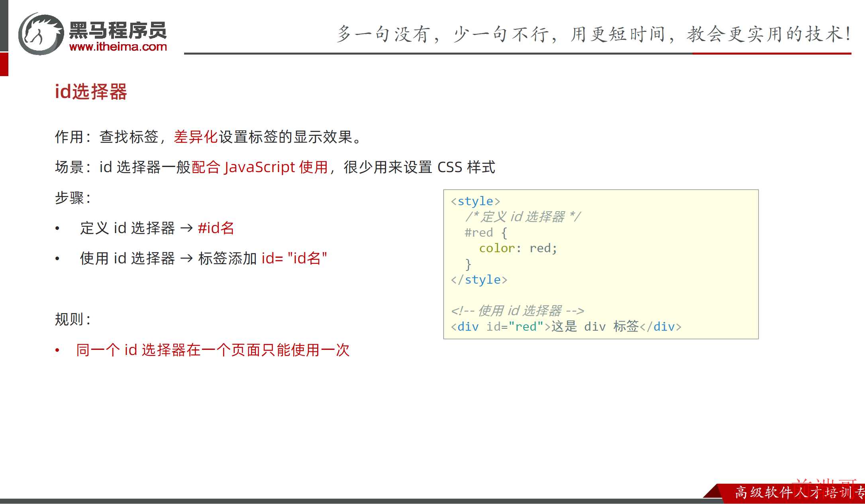Select the line starting with 作用：查找标签
Image resolution: width=865 pixels, height=504 pixels.
click(x=208, y=137)
